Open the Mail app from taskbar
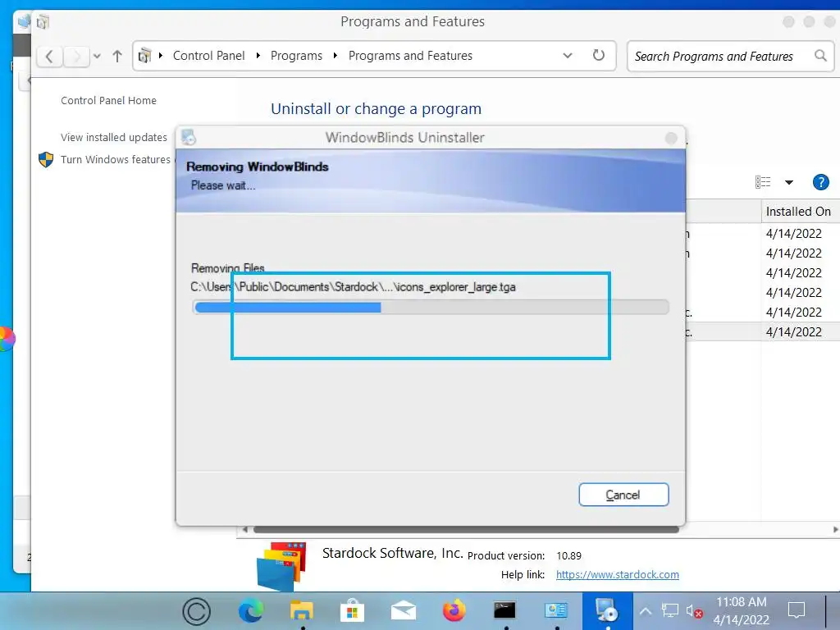This screenshot has height=630, width=840. pyautogui.click(x=404, y=611)
